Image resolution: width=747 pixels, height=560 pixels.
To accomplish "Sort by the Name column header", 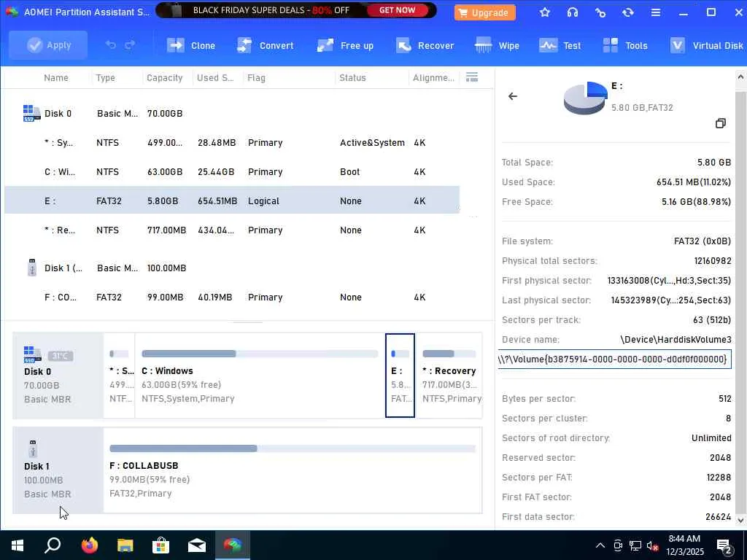I will coord(56,77).
